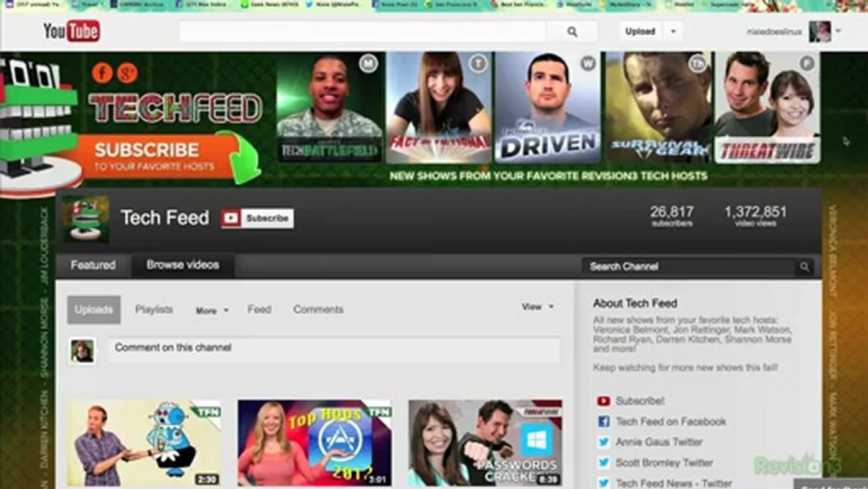Click Twitter icon beside Annie Gaus
This screenshot has height=489, width=868.
(x=603, y=442)
